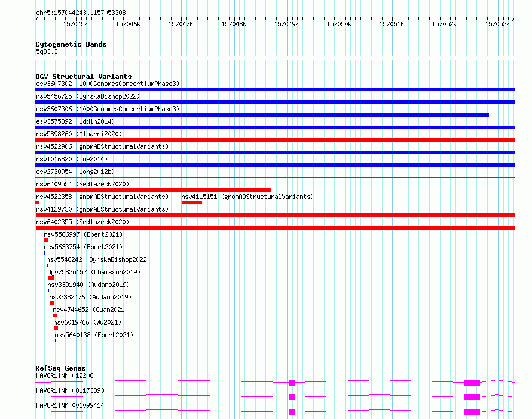
Task: Open nsv3382476 Audano2019 label
Action: 90,297
